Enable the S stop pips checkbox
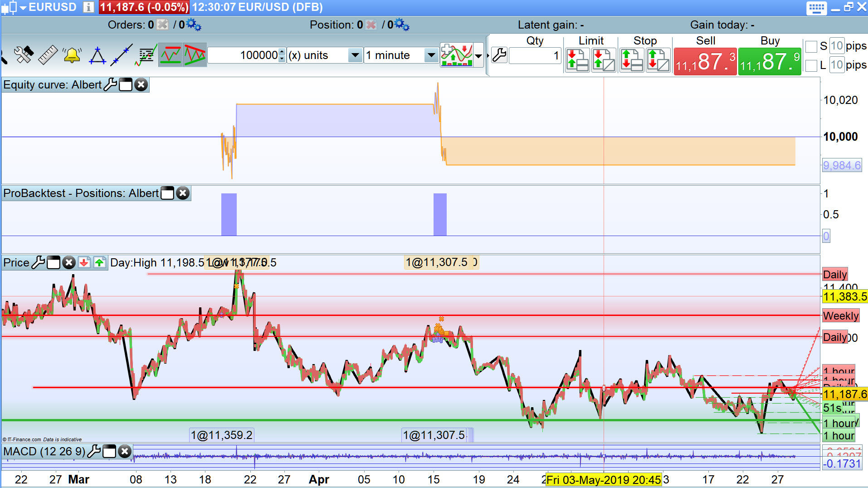Screen dimensions: 868x488 point(811,46)
